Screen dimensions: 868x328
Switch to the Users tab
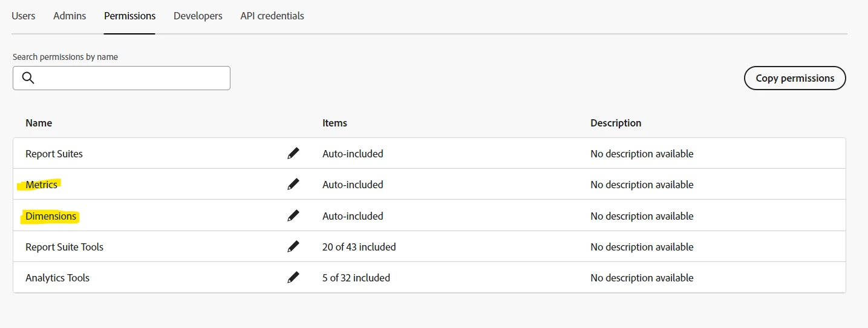coord(24,16)
